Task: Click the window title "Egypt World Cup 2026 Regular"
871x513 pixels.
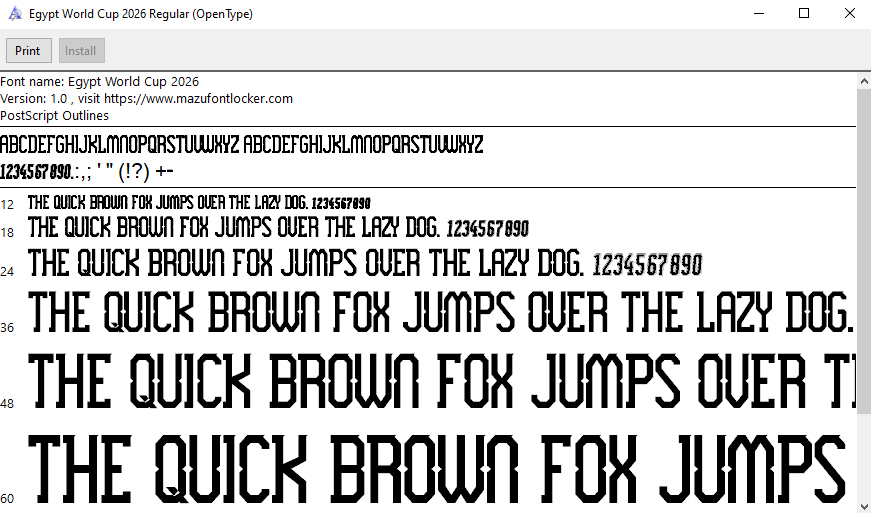Action: click(140, 14)
